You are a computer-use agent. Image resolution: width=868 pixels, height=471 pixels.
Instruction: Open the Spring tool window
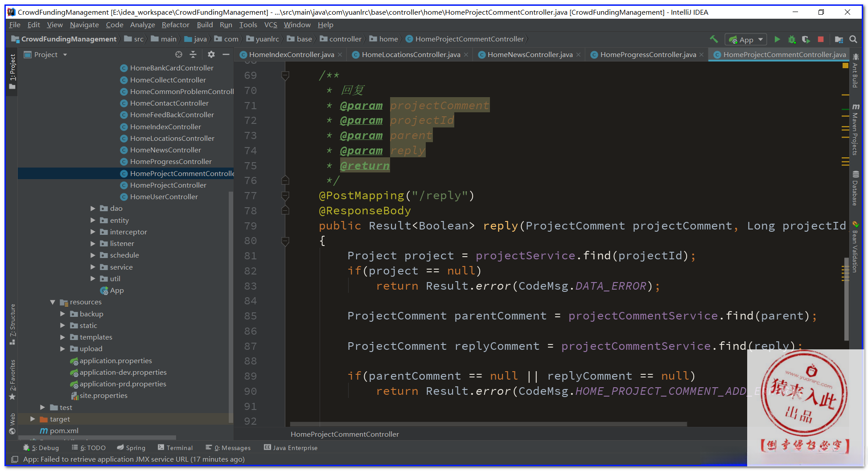point(131,448)
